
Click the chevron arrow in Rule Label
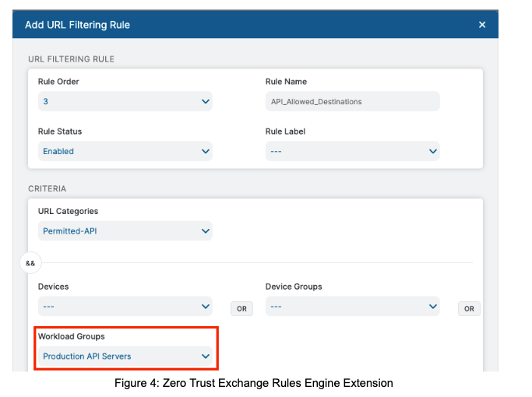click(433, 151)
